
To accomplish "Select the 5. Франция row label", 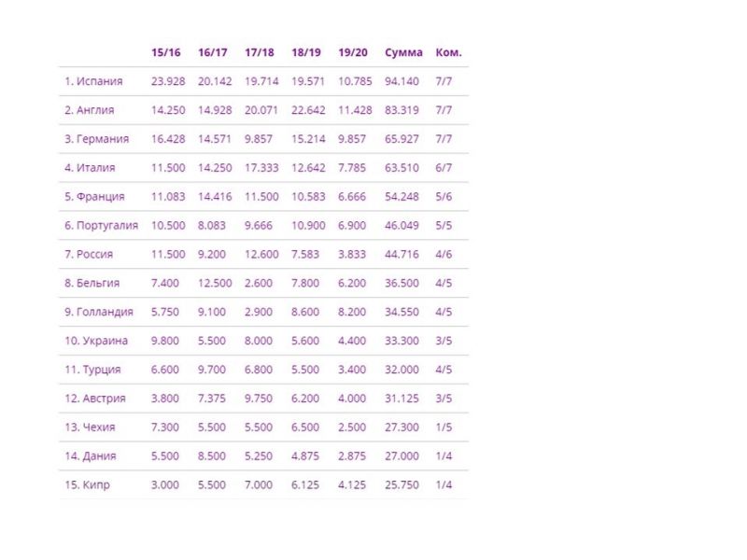I will pos(94,197).
